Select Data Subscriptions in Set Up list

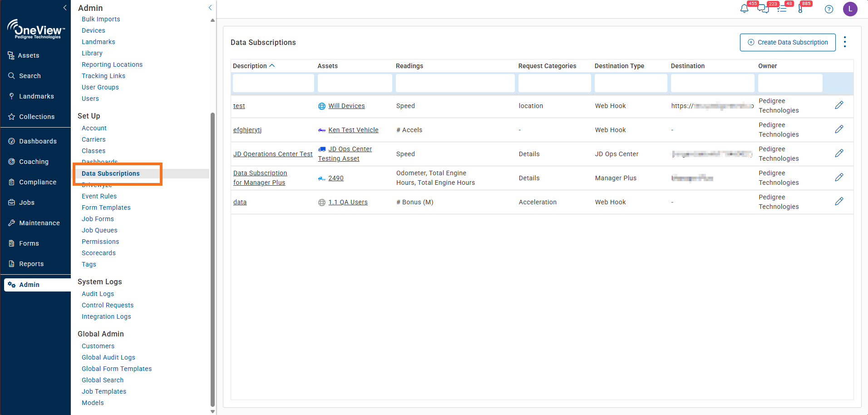(111, 173)
